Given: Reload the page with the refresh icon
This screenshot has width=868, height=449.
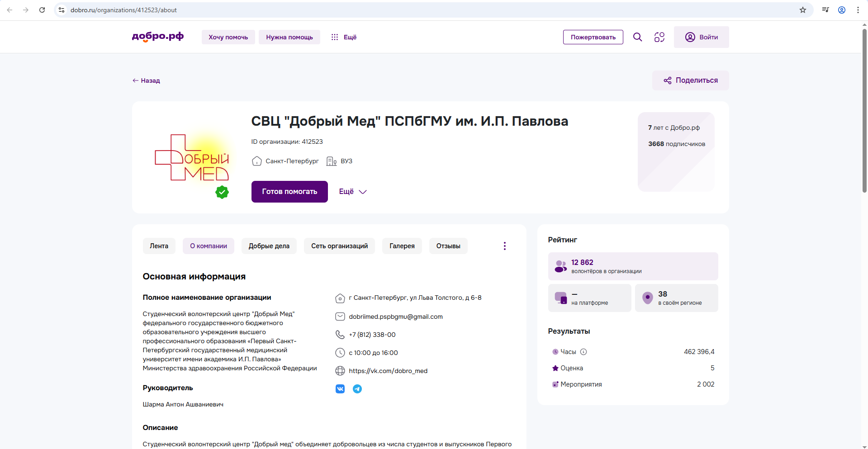Looking at the screenshot, I should pos(42,10).
